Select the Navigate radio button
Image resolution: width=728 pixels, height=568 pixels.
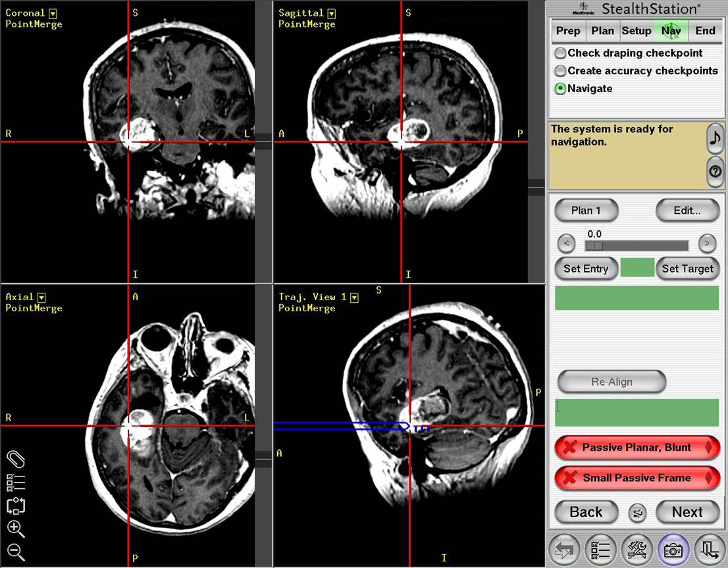point(561,88)
